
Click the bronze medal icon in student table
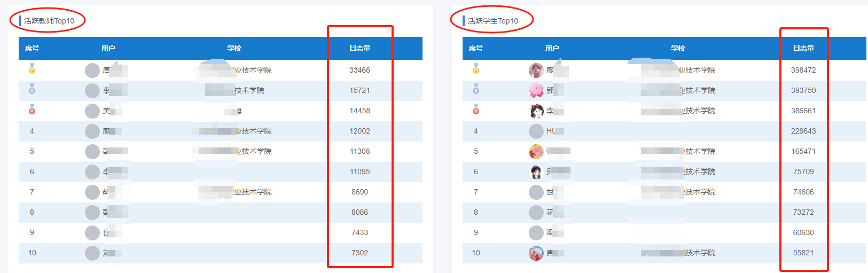(476, 110)
